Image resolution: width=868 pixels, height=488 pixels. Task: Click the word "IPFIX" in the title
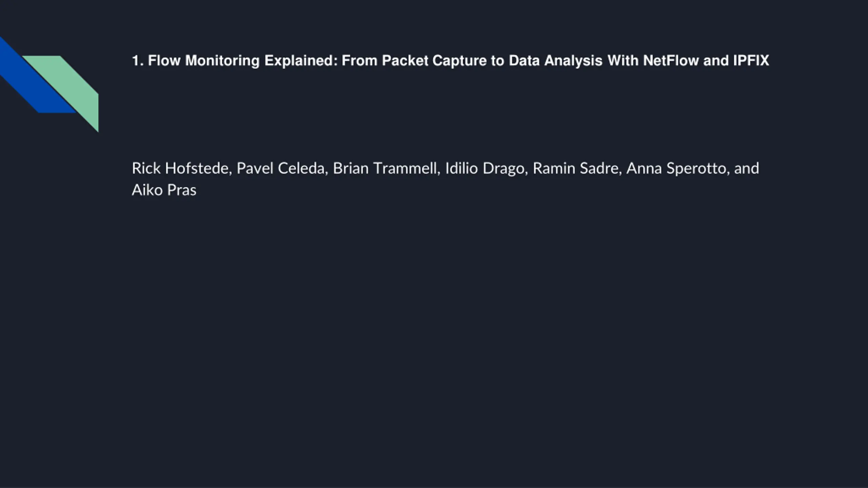pyautogui.click(x=751, y=61)
